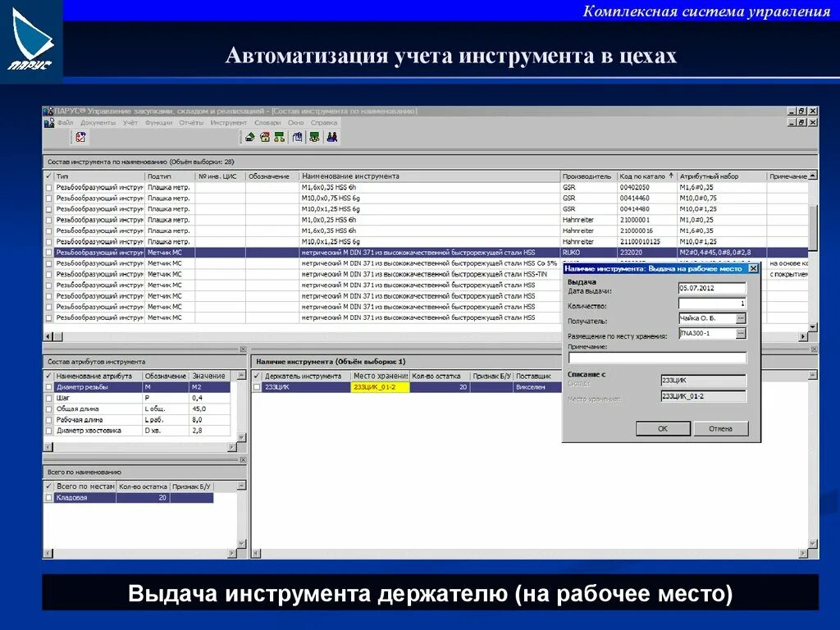This screenshot has height=630, width=840.
Task: Close the Всего по наименованию pane with its X
Action: pyautogui.click(x=243, y=459)
